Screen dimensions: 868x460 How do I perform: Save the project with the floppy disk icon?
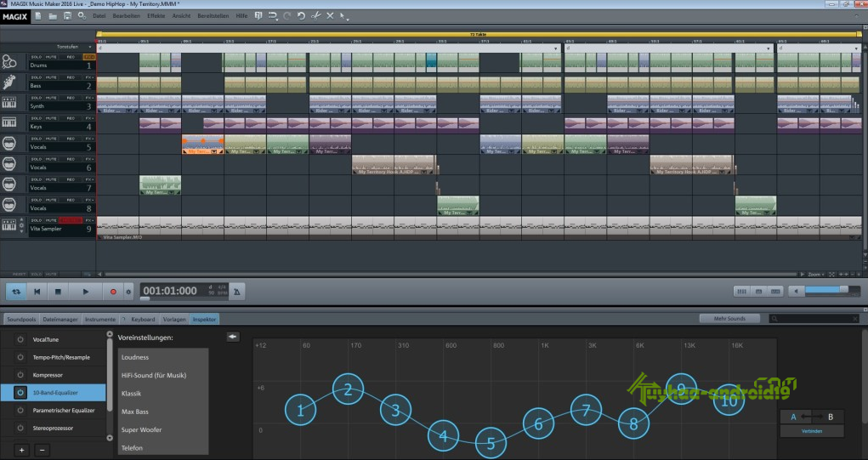coord(67,16)
